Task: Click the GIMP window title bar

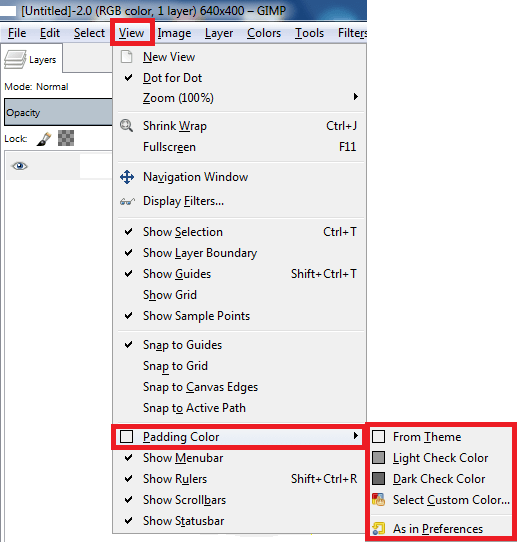Action: point(183,11)
